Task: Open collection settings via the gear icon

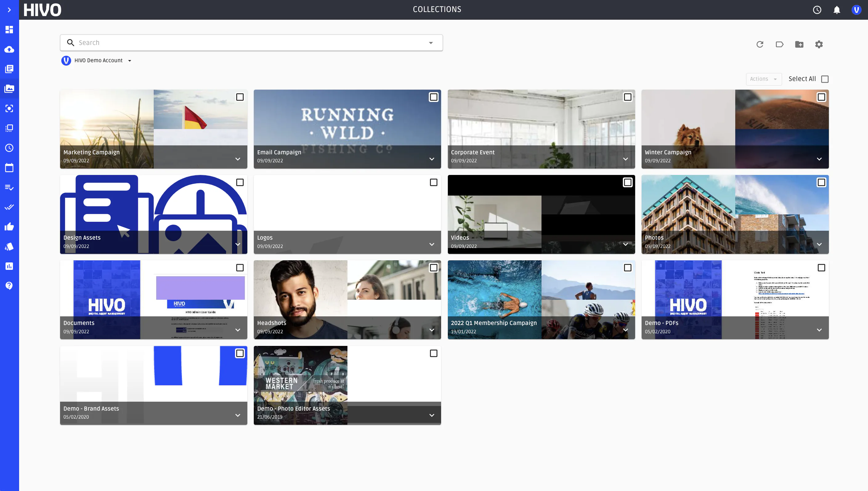Action: 819,44
